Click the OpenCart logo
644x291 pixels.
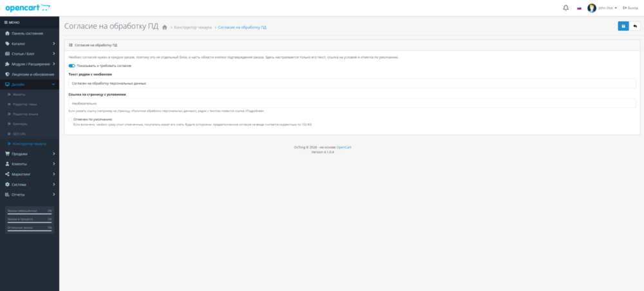pyautogui.click(x=28, y=8)
